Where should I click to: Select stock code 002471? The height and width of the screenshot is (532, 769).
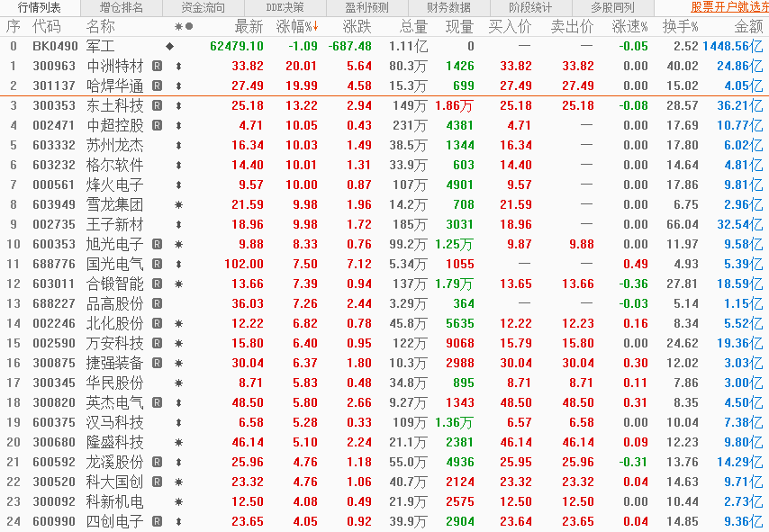54,125
